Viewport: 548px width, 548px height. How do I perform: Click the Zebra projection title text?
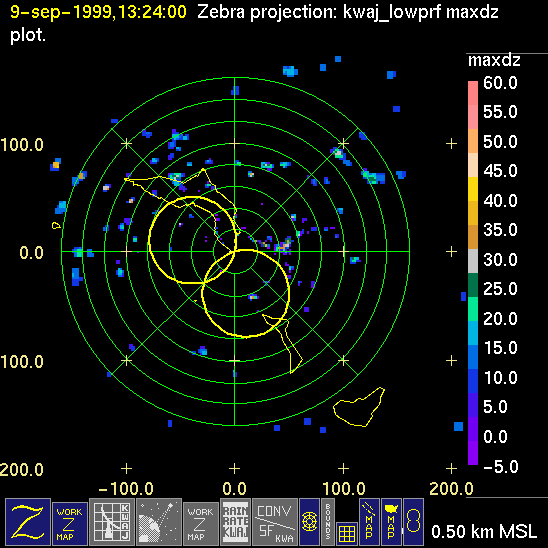point(267,13)
